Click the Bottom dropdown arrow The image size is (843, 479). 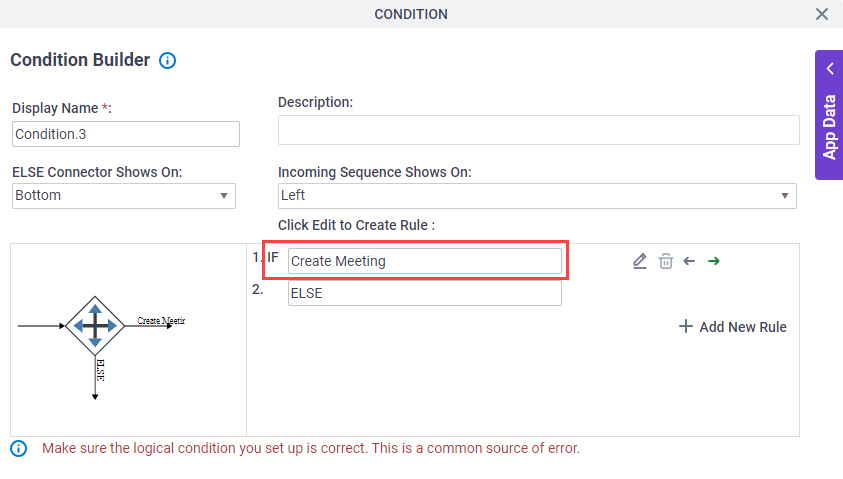[224, 196]
